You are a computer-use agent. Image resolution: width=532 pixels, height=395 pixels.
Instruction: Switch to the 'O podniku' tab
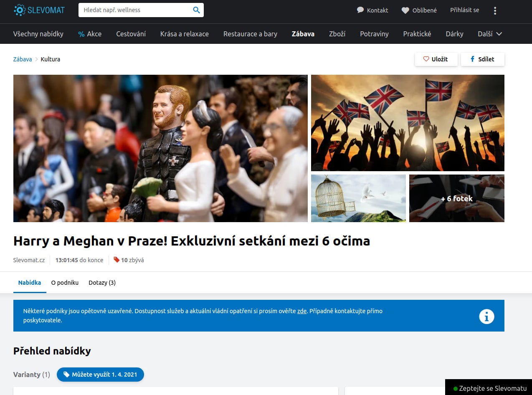coord(65,282)
